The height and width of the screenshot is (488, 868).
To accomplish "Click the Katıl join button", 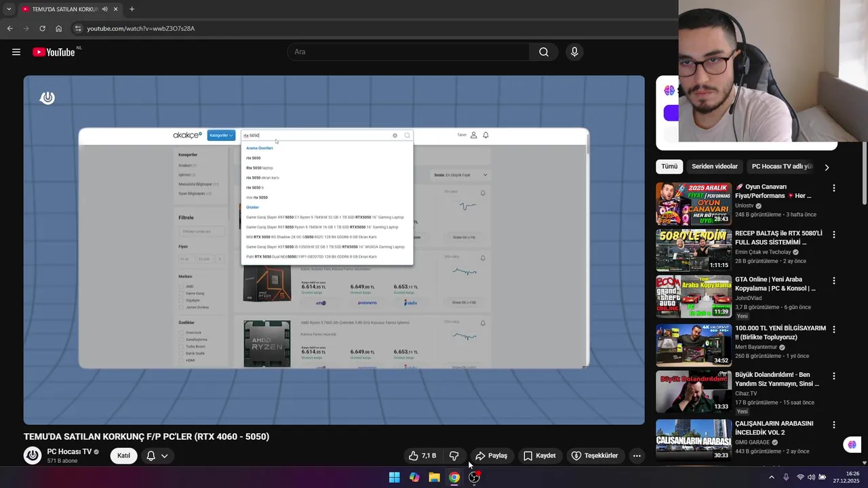I will point(123,455).
